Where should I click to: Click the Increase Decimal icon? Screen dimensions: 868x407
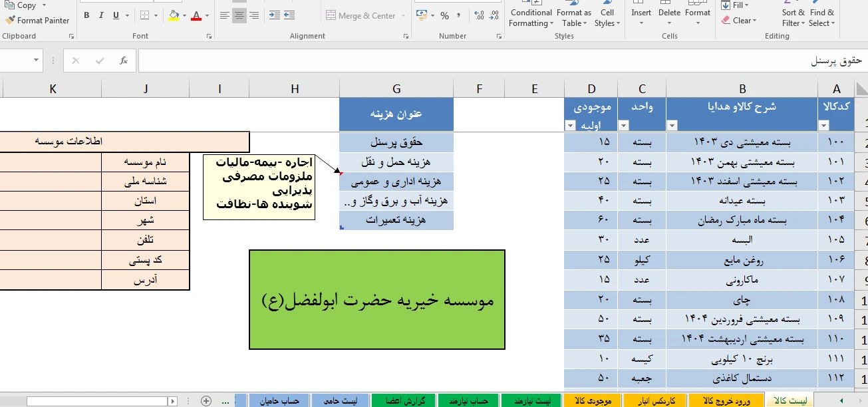tap(479, 15)
